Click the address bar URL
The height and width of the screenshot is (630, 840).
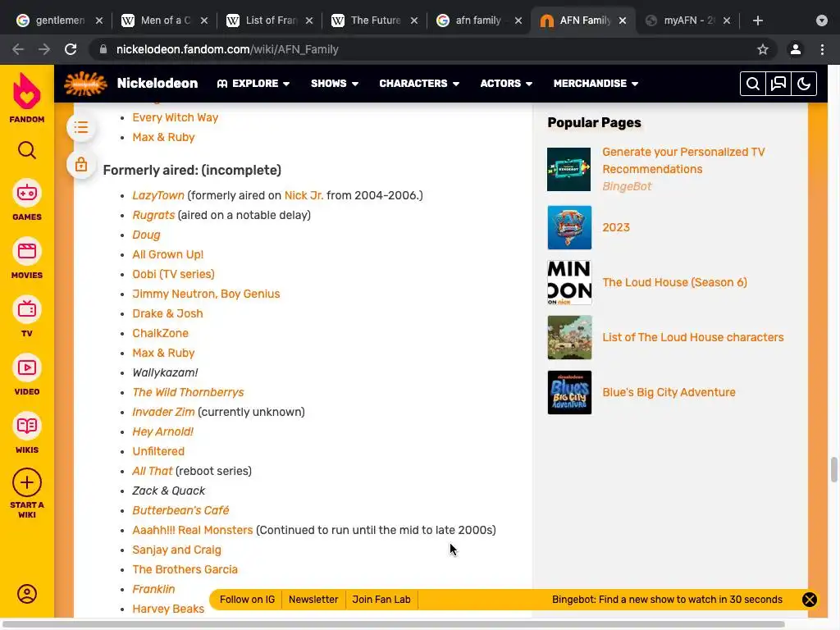tap(227, 49)
